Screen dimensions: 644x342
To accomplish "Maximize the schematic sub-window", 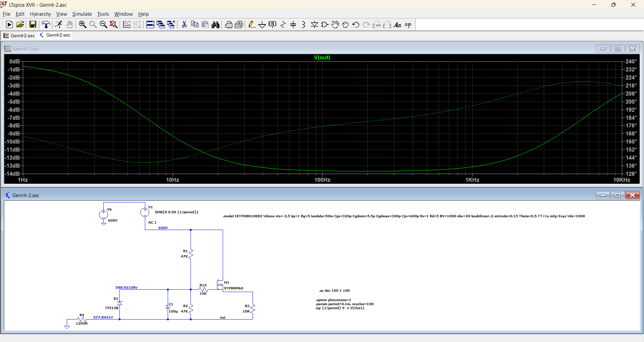I will tap(618, 195).
